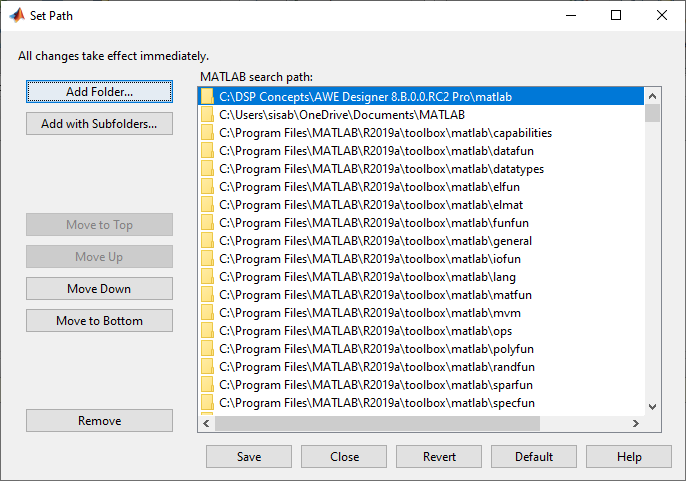Maximize the Set Path window
This screenshot has width=686, height=481.
(616, 15)
